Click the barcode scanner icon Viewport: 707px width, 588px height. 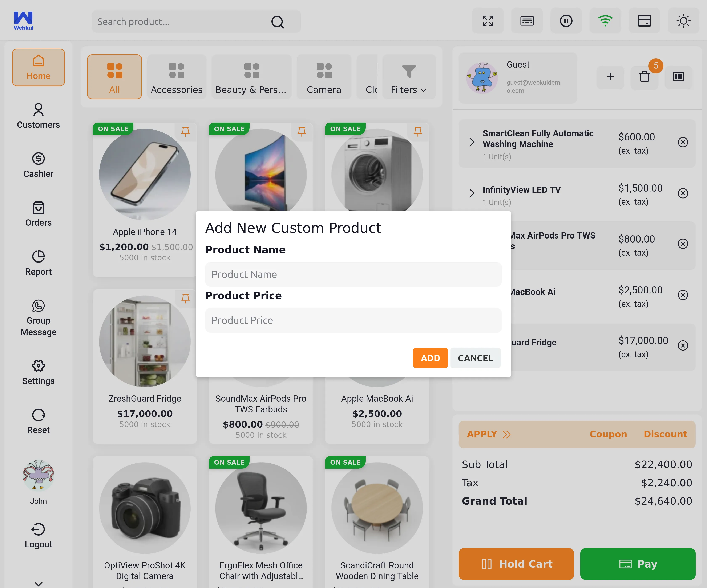[x=678, y=77]
